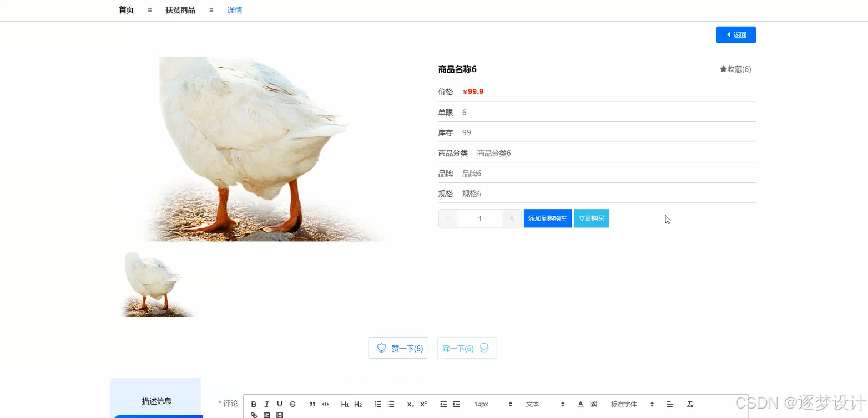Open the 扶贫商品 menu item
The width and height of the screenshot is (868, 418).
(x=180, y=10)
